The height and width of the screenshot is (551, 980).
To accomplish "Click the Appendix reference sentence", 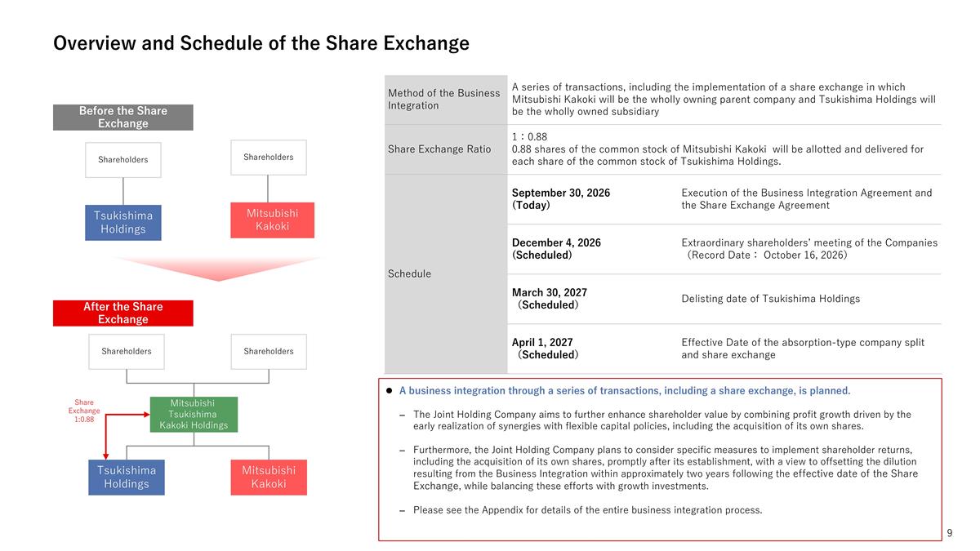I will point(588,510).
